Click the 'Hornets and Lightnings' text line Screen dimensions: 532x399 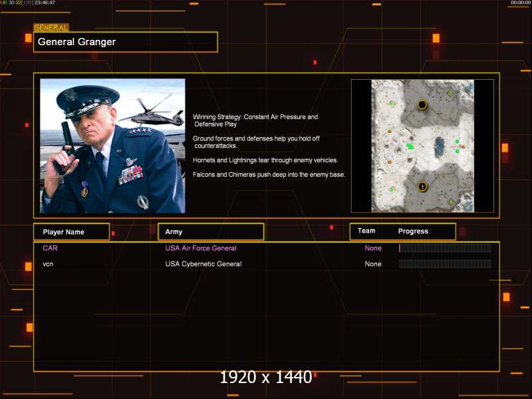pos(265,160)
